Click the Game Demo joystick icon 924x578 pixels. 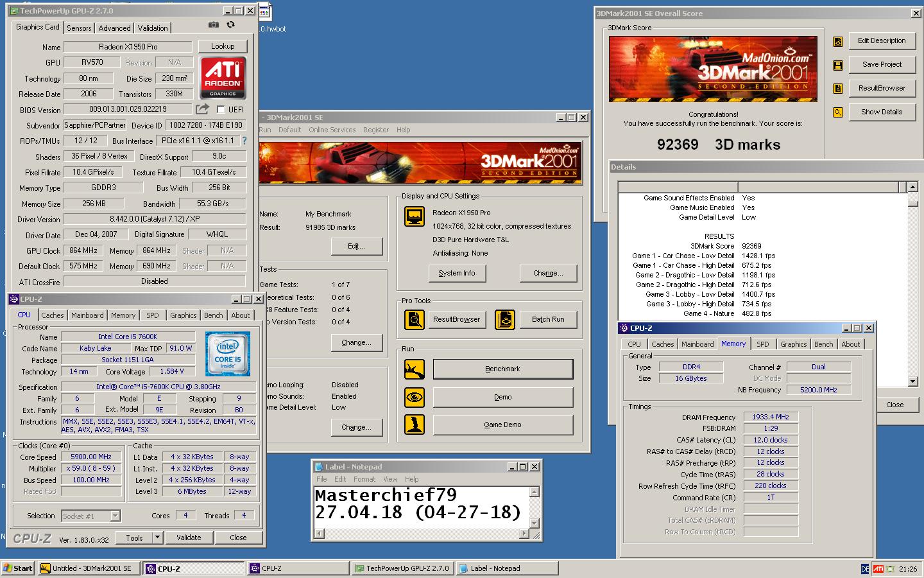tap(415, 425)
